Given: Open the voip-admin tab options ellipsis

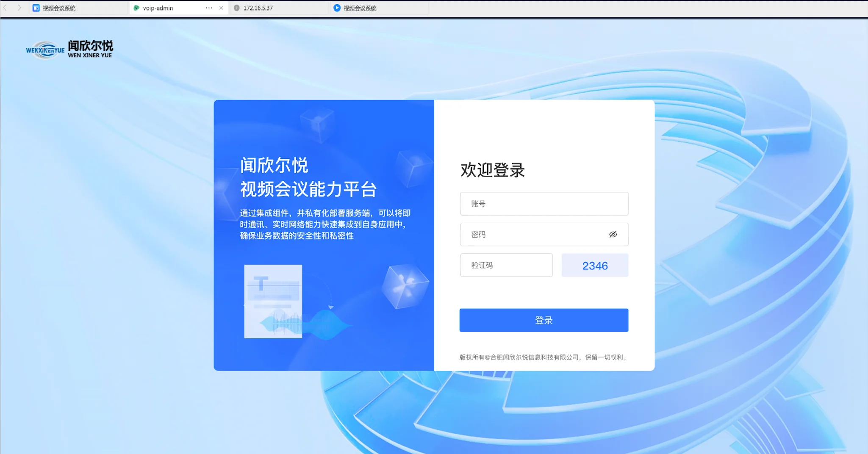Looking at the screenshot, I should pyautogui.click(x=209, y=8).
